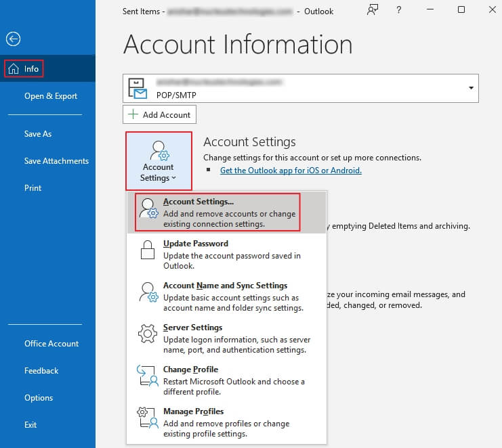502x448 pixels.
Task: Click the padlock icon for Update Password
Action: tap(148, 250)
